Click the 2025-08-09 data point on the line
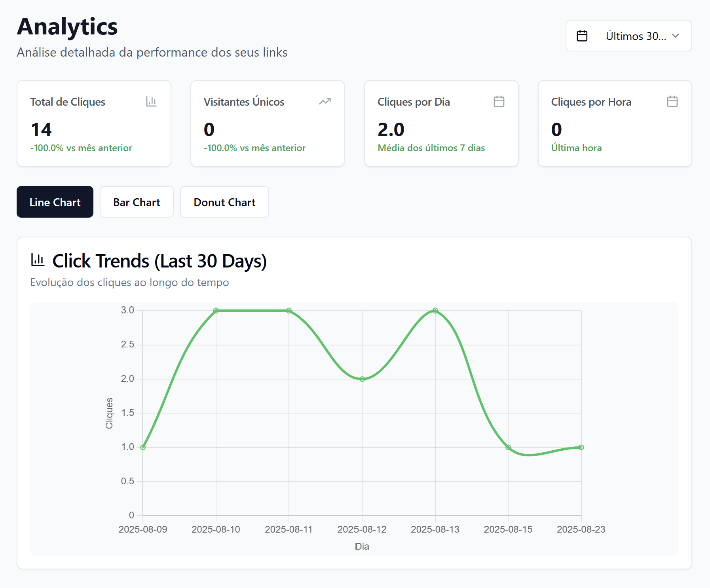The height and width of the screenshot is (588, 710). (143, 447)
